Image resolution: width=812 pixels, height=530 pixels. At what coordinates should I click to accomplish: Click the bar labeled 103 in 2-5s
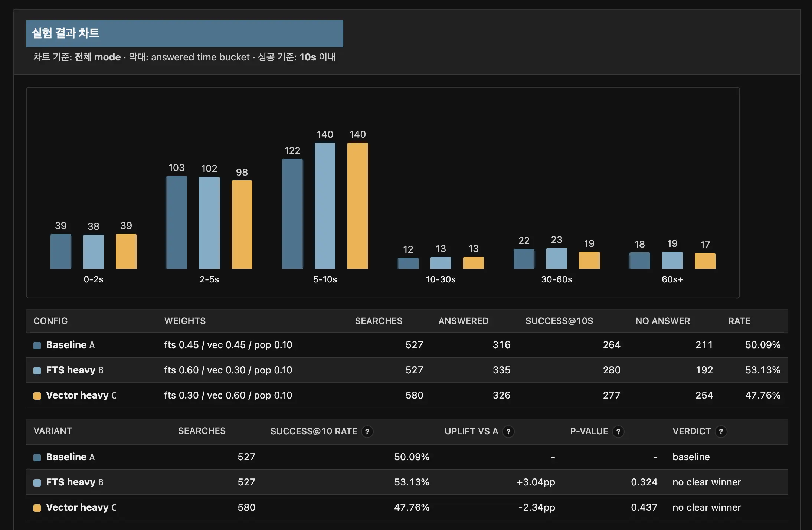(177, 222)
